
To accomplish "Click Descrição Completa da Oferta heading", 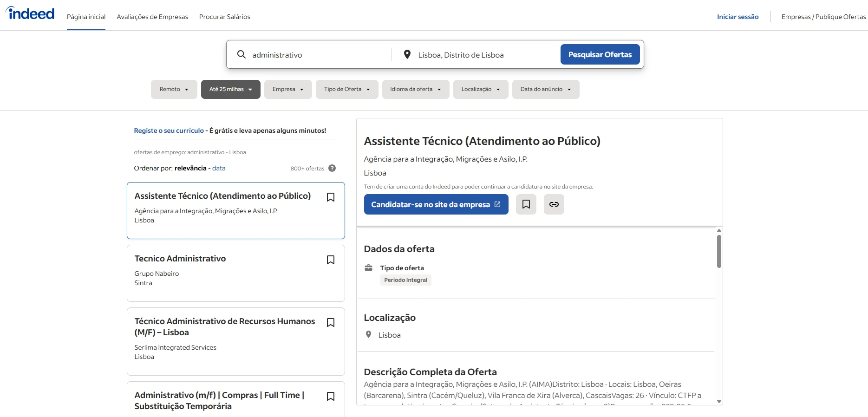I will pos(431,372).
